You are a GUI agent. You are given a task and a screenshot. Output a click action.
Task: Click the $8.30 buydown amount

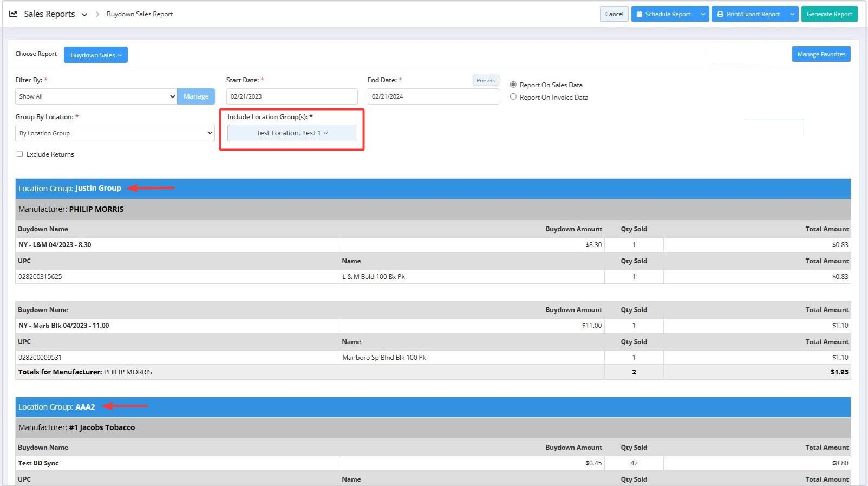tap(593, 245)
